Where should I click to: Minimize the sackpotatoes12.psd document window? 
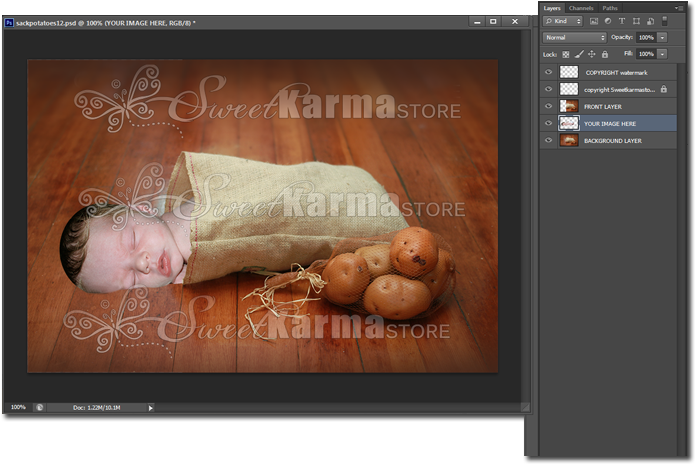[477, 21]
